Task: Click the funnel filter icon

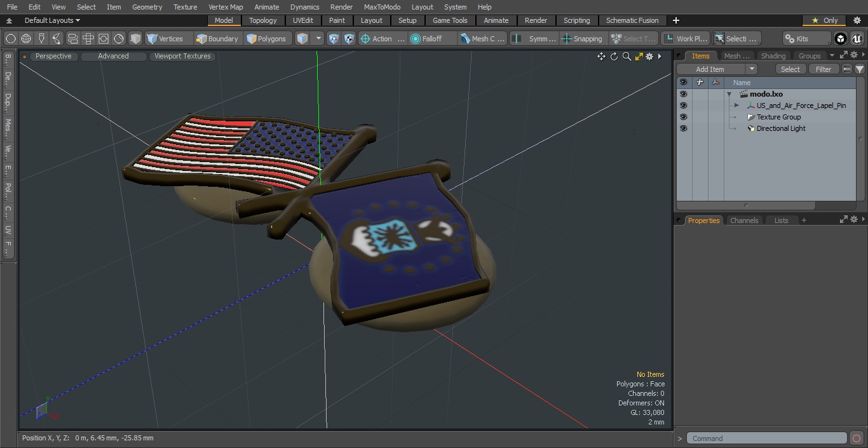Action: [860, 69]
